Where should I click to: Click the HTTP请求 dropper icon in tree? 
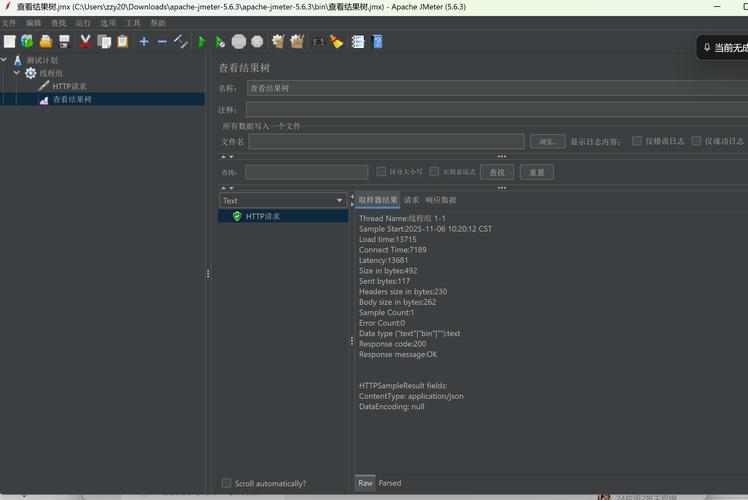[43, 86]
